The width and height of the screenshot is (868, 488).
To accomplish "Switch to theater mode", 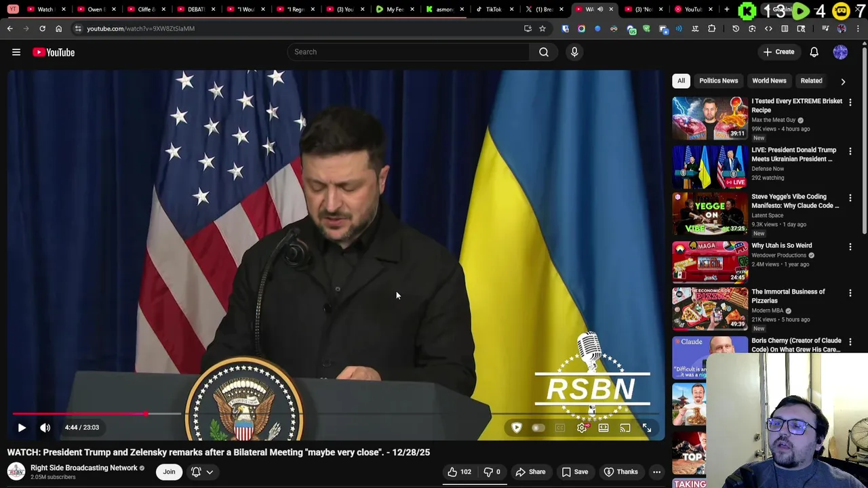I will (604, 428).
